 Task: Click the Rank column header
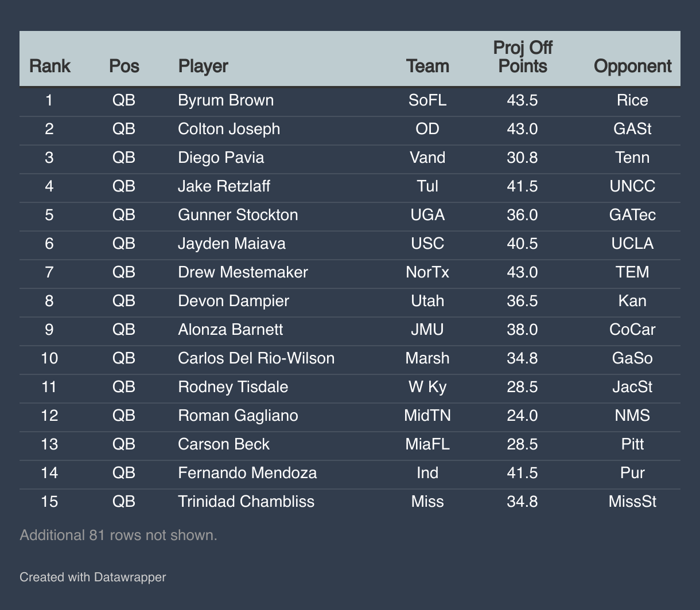(x=49, y=66)
